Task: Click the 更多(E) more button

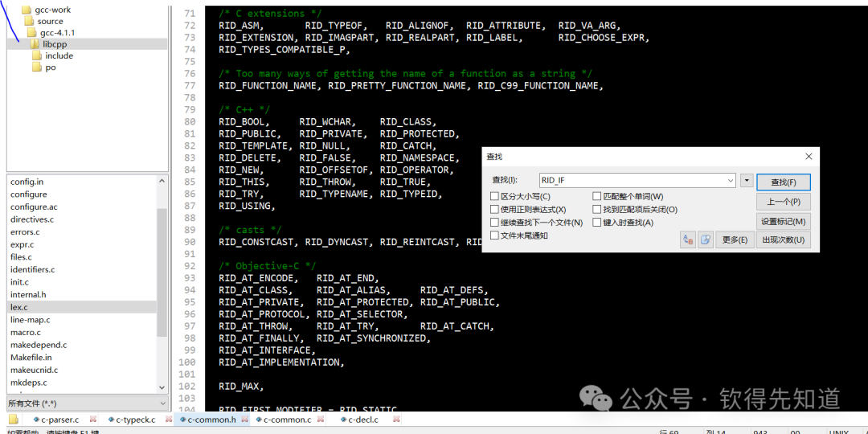Action: coord(735,240)
